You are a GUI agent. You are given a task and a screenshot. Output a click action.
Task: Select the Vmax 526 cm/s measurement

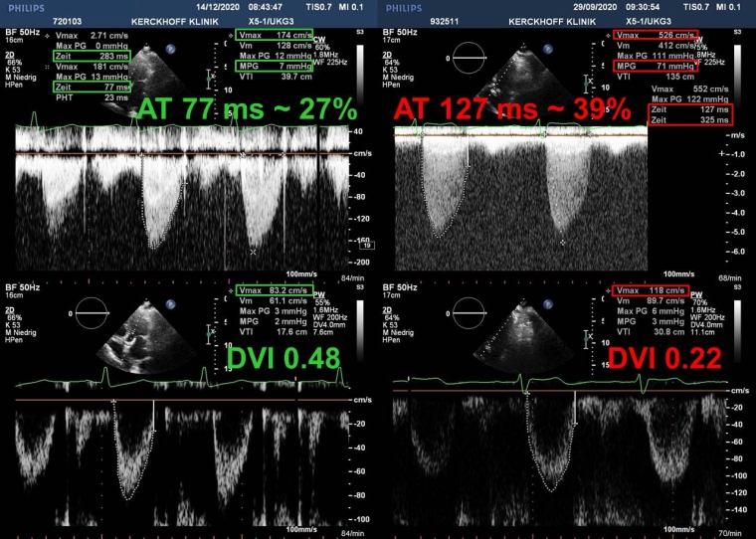[x=656, y=35]
